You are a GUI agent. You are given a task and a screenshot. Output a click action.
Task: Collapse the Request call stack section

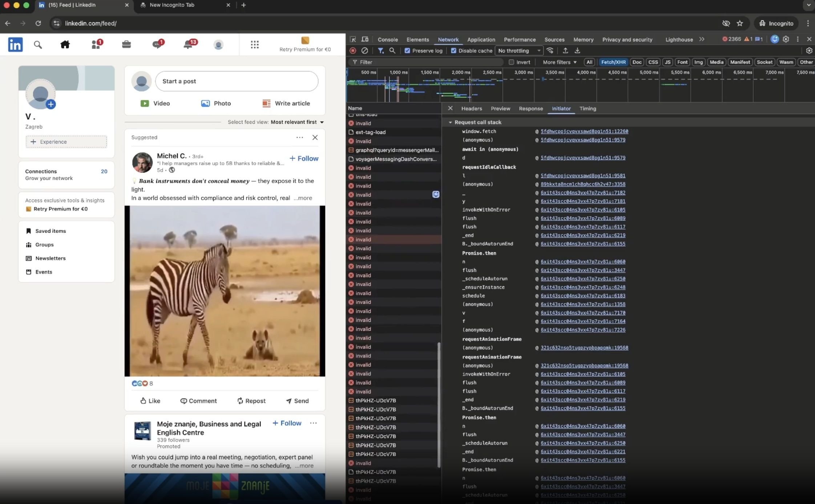(451, 122)
